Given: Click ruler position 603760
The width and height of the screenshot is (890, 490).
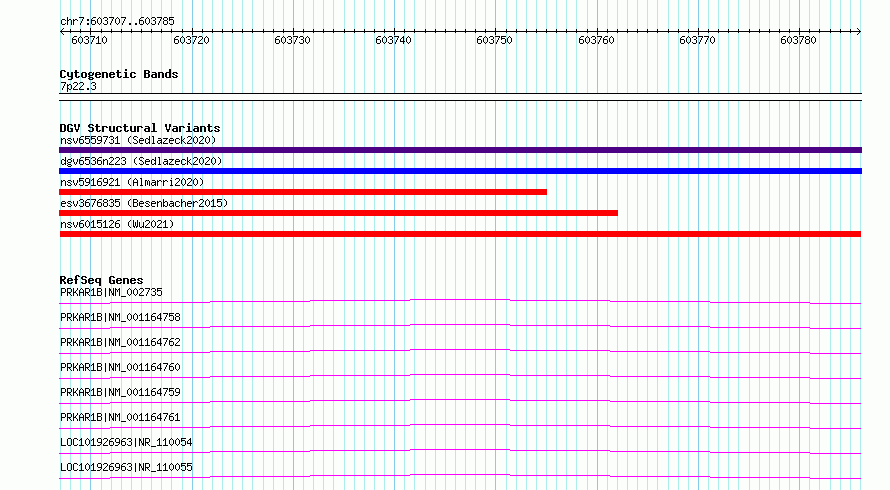Looking at the screenshot, I should click(x=596, y=40).
